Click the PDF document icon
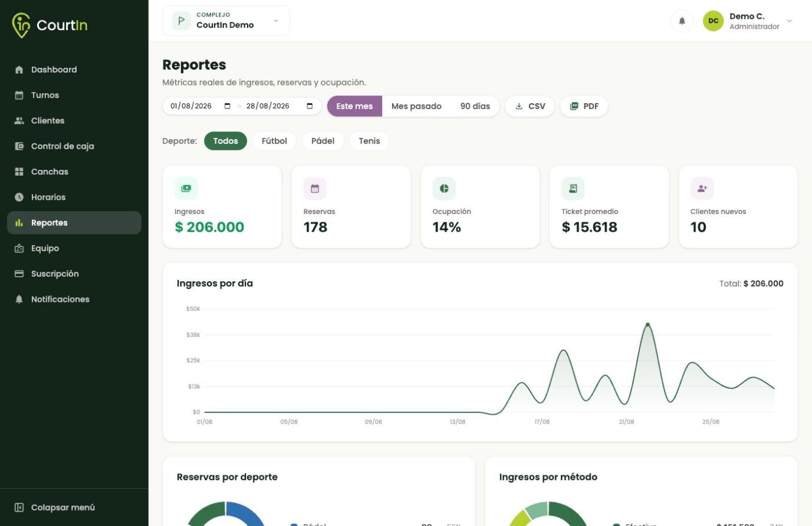The width and height of the screenshot is (812, 526). pos(574,106)
